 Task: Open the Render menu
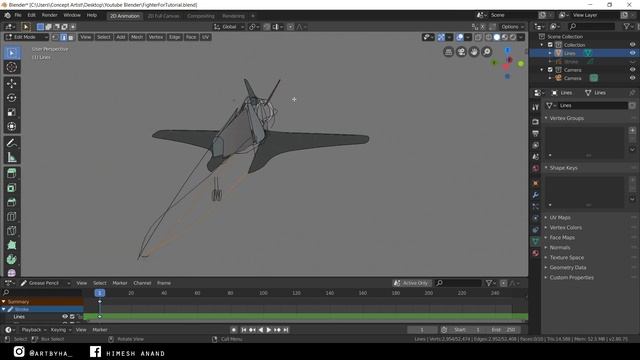pos(49,15)
